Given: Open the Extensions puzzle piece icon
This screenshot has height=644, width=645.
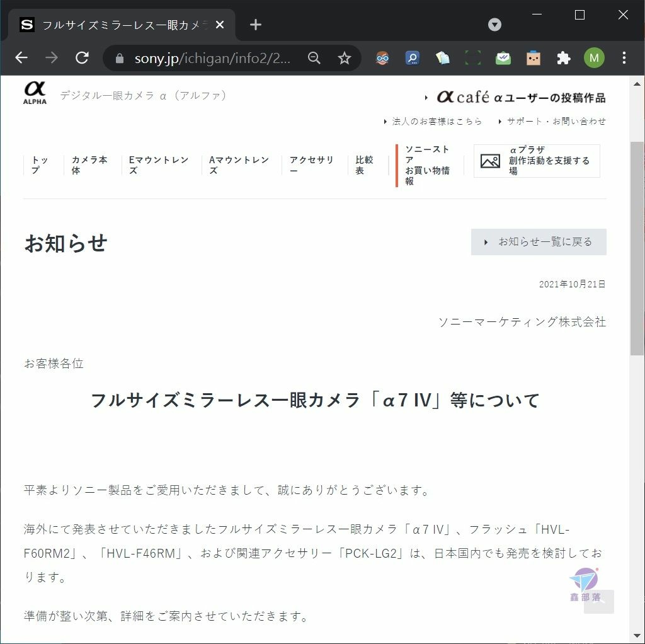Looking at the screenshot, I should 564,58.
